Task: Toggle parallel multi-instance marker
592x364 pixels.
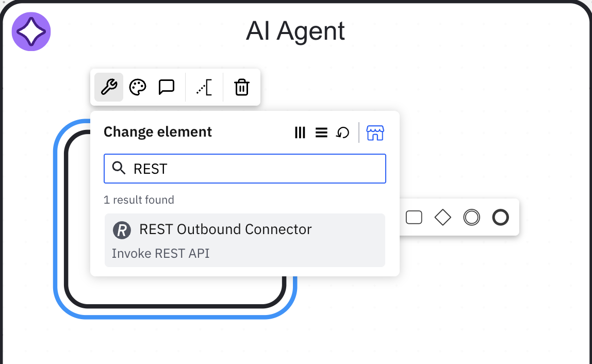Action: coord(300,133)
